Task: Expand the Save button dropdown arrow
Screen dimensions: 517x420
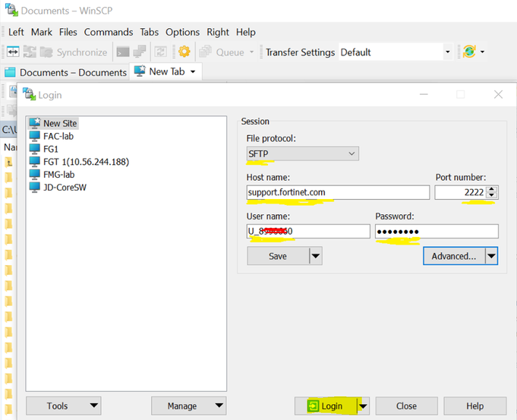Action: point(316,256)
